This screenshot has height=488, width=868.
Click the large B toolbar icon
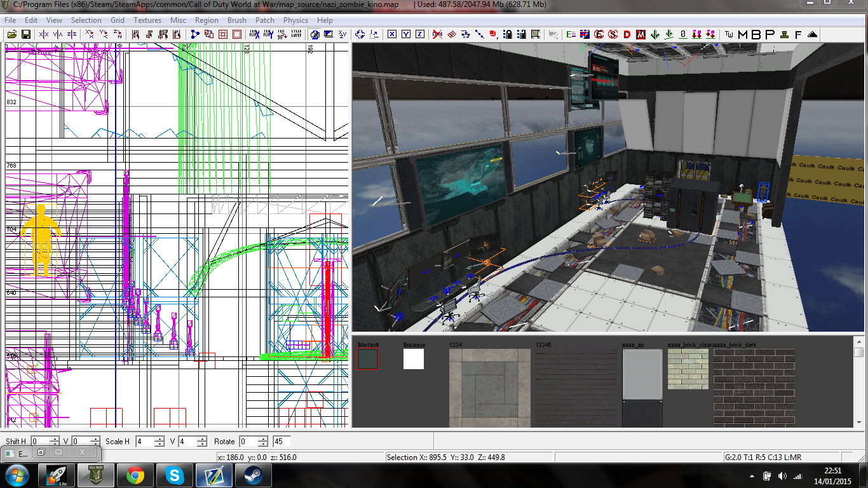point(756,34)
